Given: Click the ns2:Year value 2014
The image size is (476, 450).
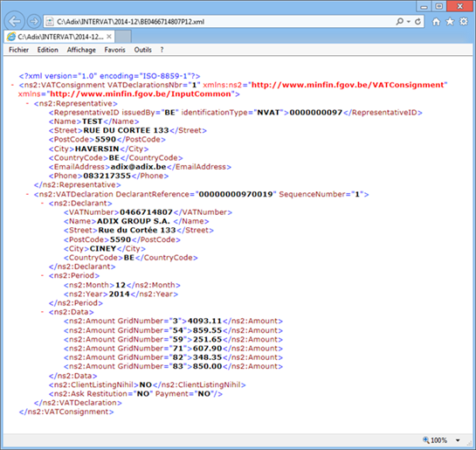Looking at the screenshot, I should (120, 294).
